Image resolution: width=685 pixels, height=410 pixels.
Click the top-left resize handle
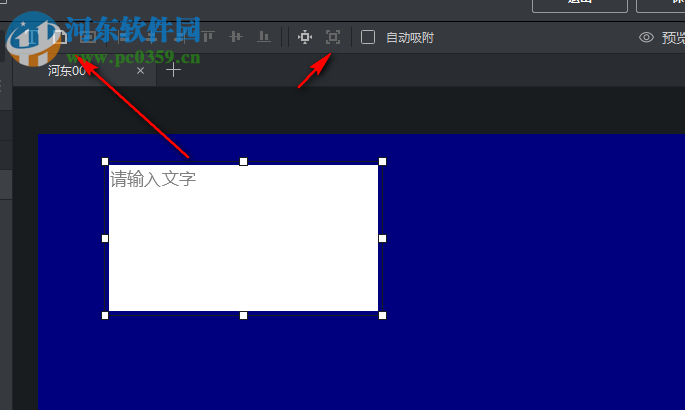[x=105, y=162]
